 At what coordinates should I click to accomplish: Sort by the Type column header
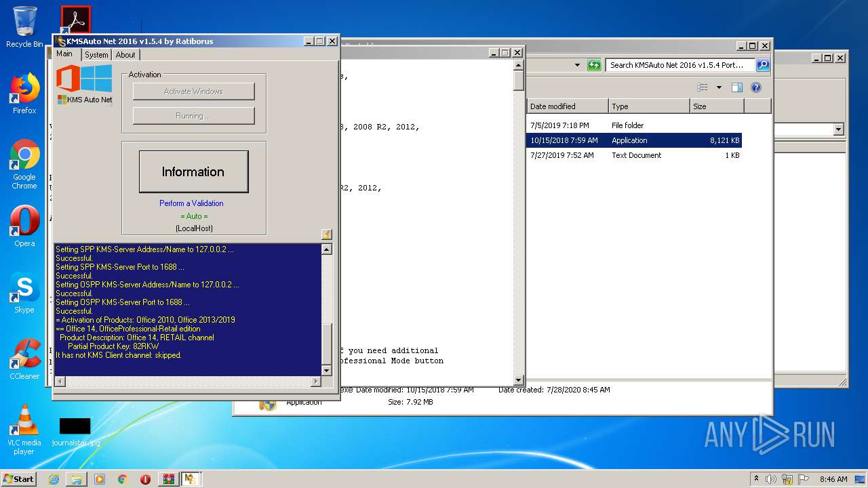point(649,106)
